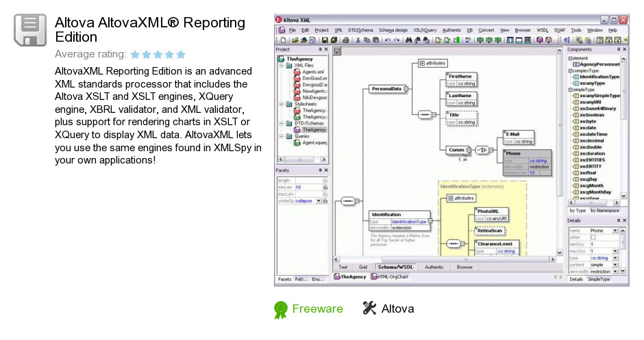Open the HTML-OrgChart document tab
The width and height of the screenshot is (644, 340).
point(390,277)
